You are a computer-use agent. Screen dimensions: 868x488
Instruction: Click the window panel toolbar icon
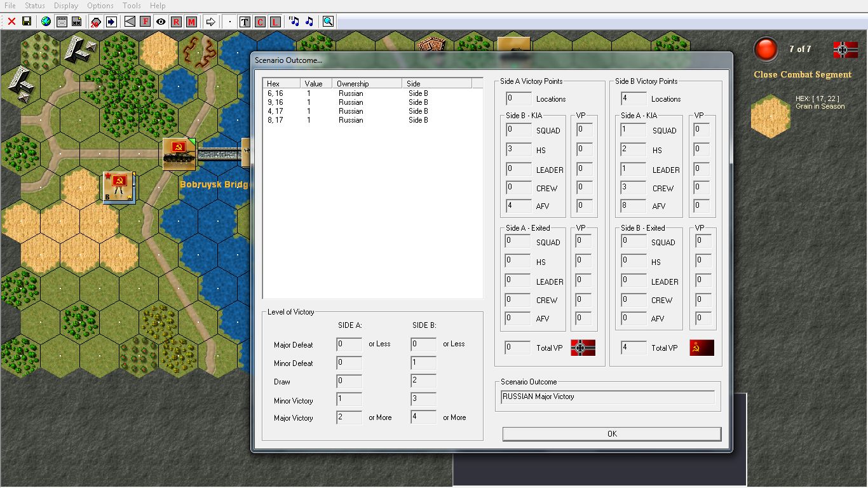(x=62, y=22)
